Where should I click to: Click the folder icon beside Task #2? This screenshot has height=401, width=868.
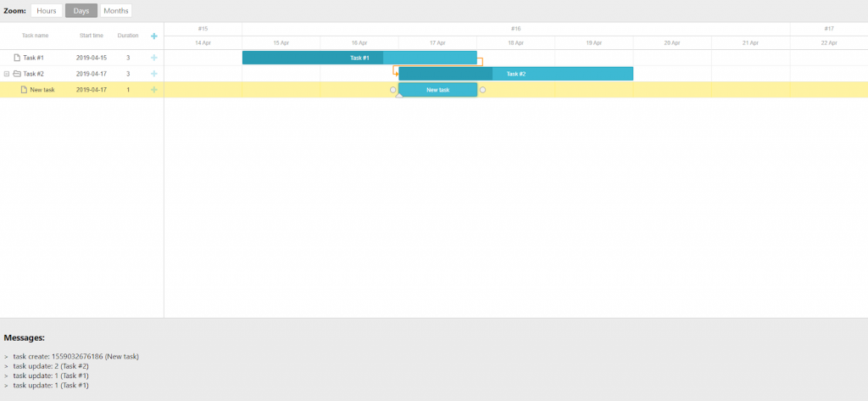[x=17, y=74]
